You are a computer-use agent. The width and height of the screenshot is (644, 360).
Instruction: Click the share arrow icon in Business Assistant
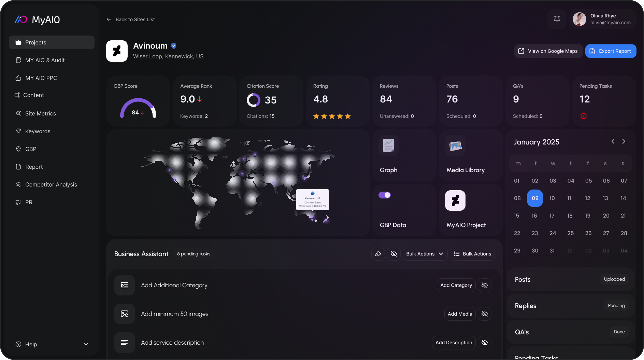(x=378, y=254)
